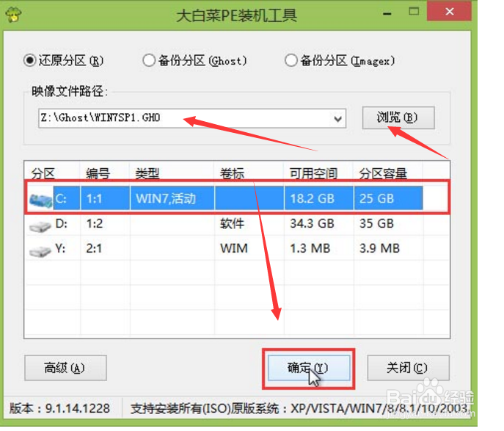Click the WIM volume label cell
This screenshot has width=504, height=431.
click(249, 248)
